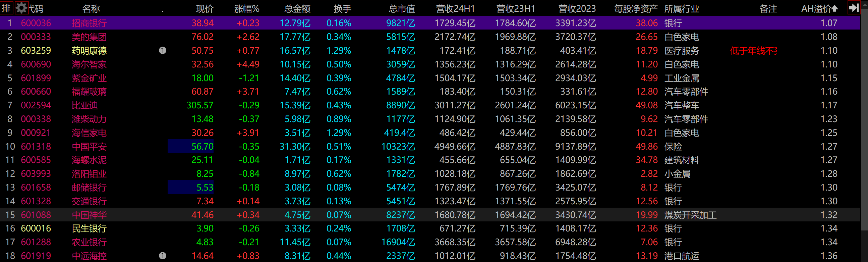Viewport: 868px width, 262px height.
Task: Click the 低于年线 note on the 药明康德 row
Action: [753, 51]
